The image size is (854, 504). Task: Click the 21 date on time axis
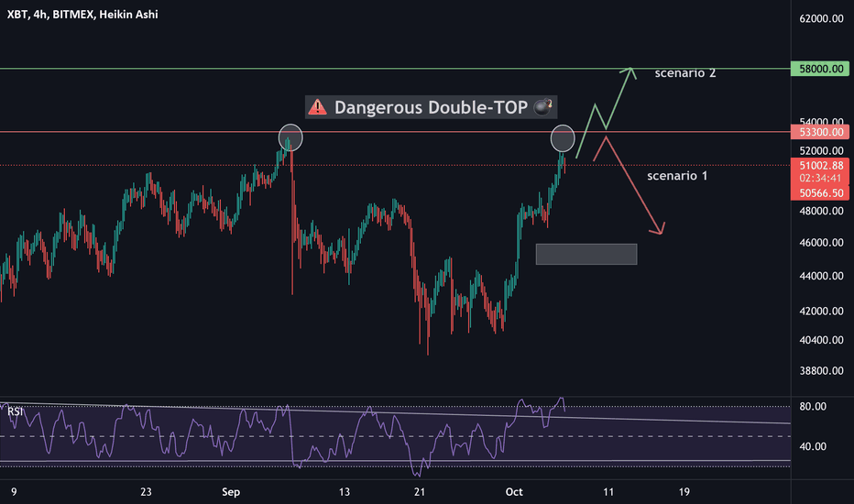(x=420, y=492)
